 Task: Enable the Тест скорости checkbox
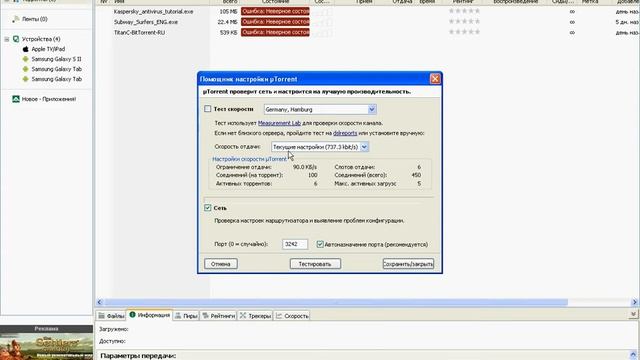pos(207,109)
